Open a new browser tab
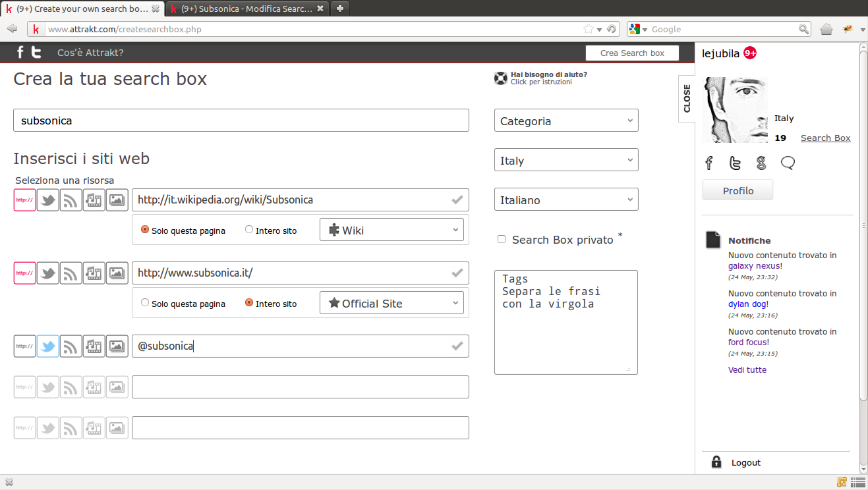 pos(339,9)
